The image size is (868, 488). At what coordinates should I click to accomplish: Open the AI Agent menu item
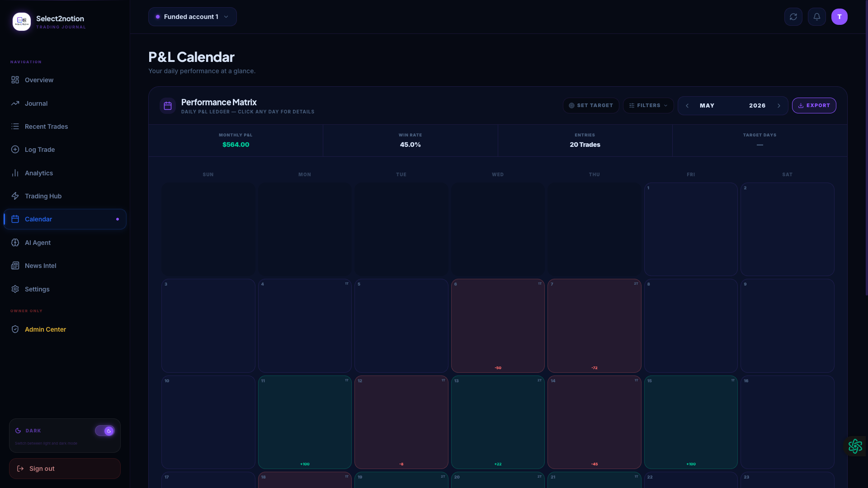[65, 243]
